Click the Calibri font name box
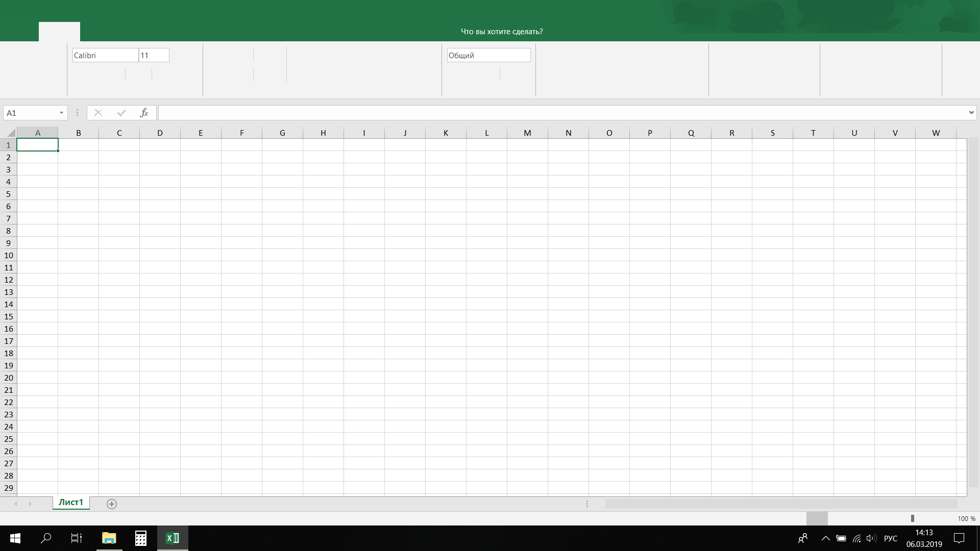This screenshot has width=980, height=551. point(105,55)
